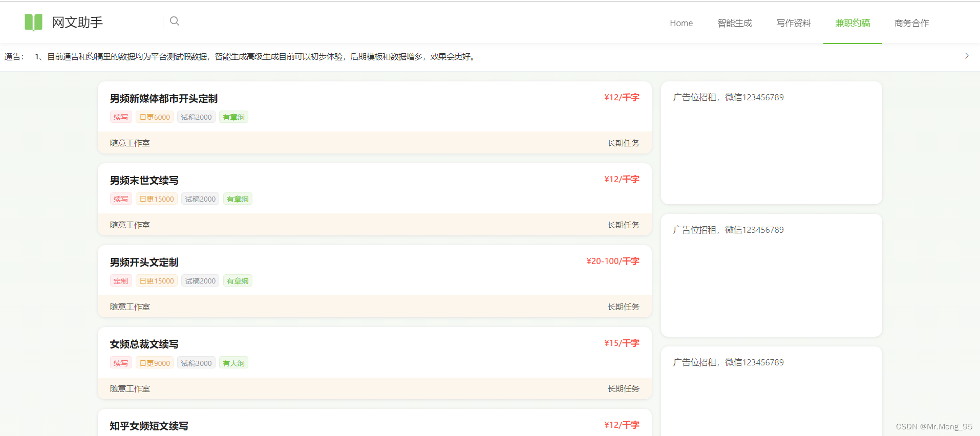Click the 续写 tag on 男频末世文续写

pos(121,199)
